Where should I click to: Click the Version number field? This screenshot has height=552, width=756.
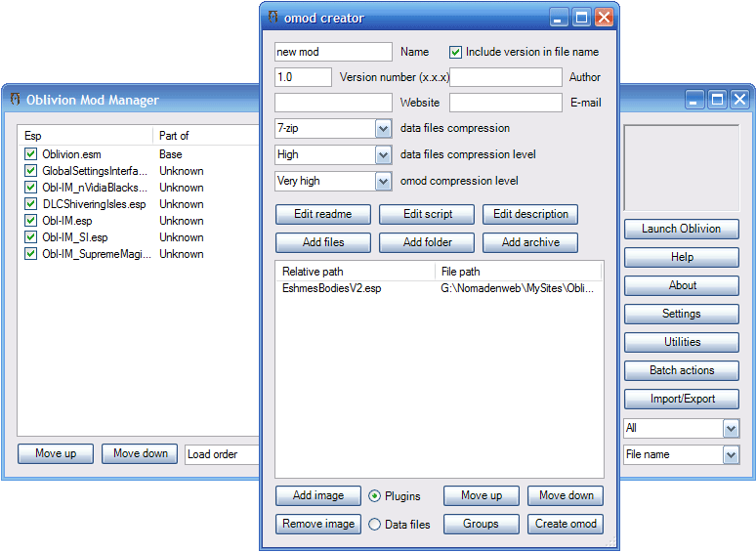tap(303, 77)
